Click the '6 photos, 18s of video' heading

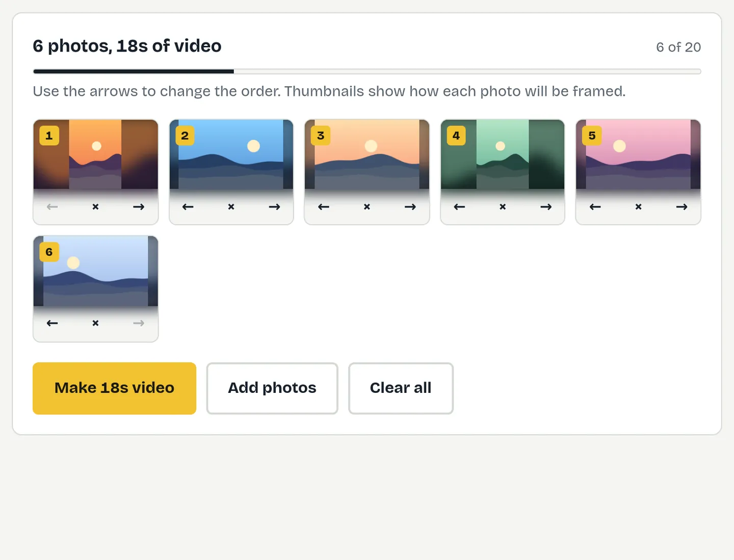(127, 46)
